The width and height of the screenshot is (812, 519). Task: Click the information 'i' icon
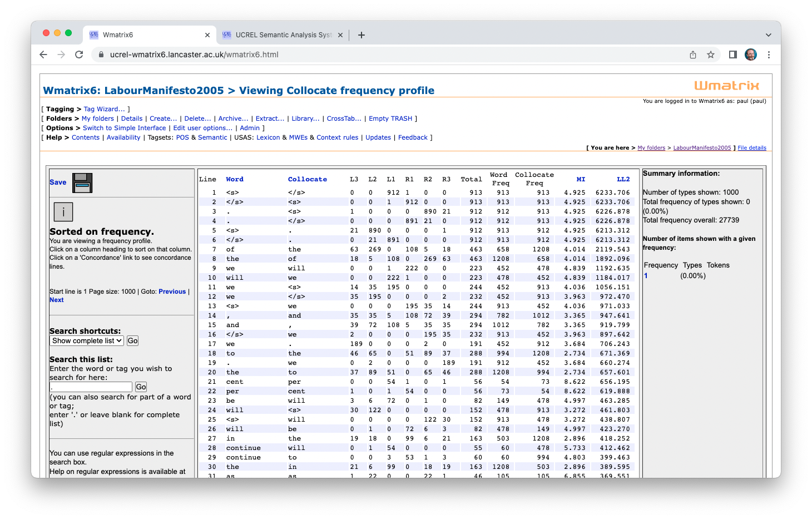(63, 212)
